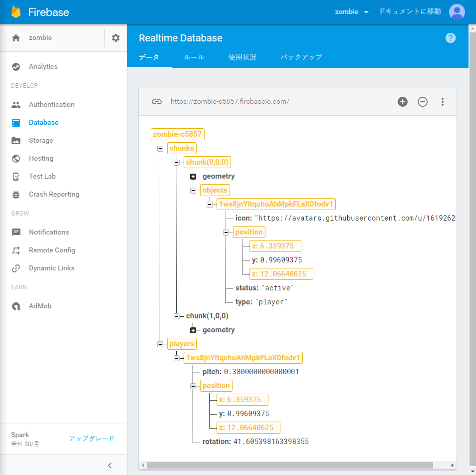Select x: 6.359375 under players position

coord(242,400)
